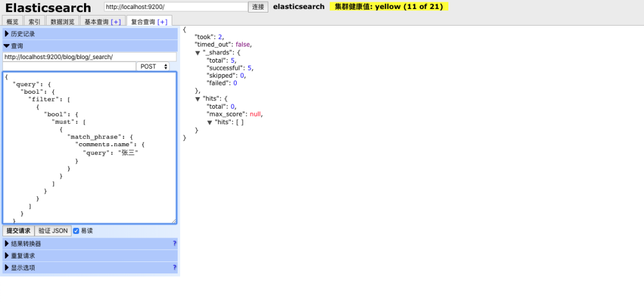Collapse the 查询 section
Image resolution: width=644 pixels, height=302 pixels.
click(x=90, y=46)
